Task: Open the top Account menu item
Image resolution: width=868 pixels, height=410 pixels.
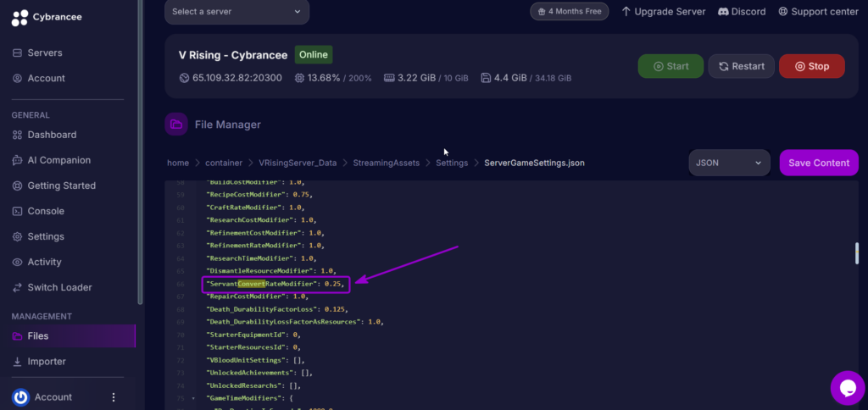Action: click(39, 79)
